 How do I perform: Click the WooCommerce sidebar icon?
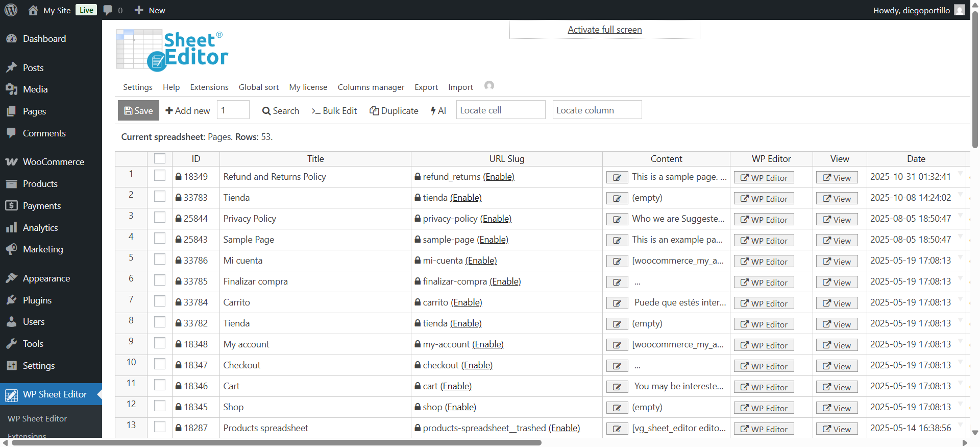click(x=11, y=162)
